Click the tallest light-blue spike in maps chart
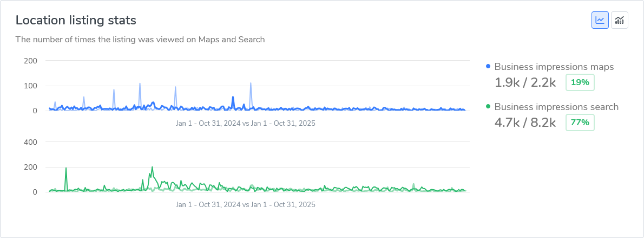Viewport: 644px width, 238px height. (x=251, y=84)
